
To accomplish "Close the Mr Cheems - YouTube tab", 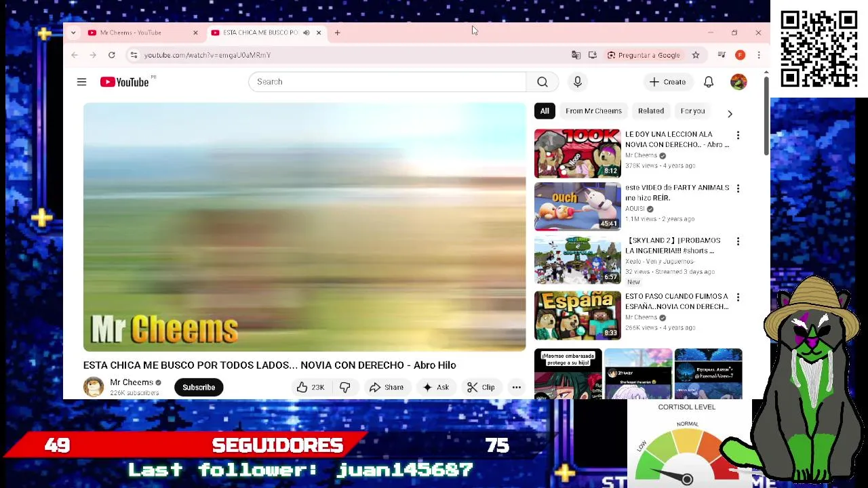I will coord(195,33).
